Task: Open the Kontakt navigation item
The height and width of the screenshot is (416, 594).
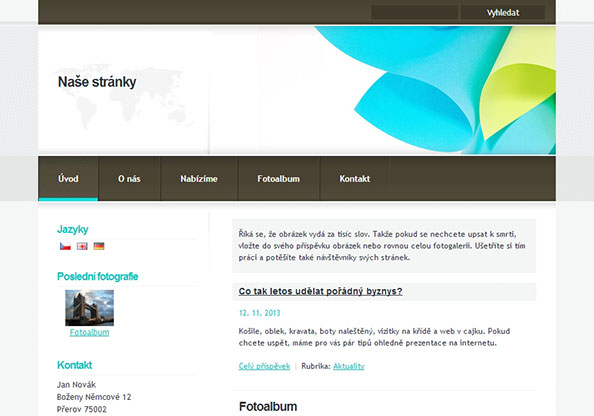Action: pyautogui.click(x=355, y=178)
